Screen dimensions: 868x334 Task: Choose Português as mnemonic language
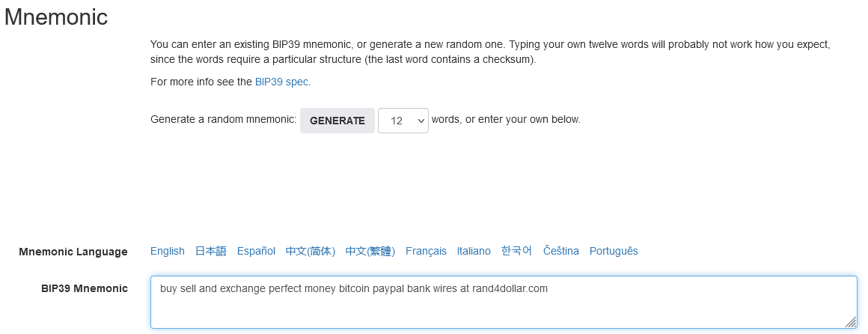tap(614, 251)
